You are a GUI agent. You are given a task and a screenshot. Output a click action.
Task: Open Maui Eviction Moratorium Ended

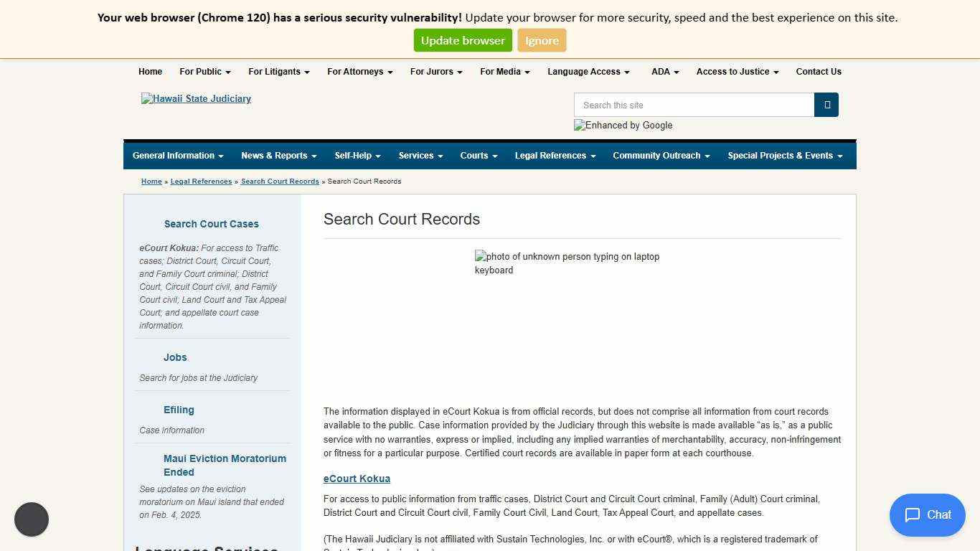225,465
